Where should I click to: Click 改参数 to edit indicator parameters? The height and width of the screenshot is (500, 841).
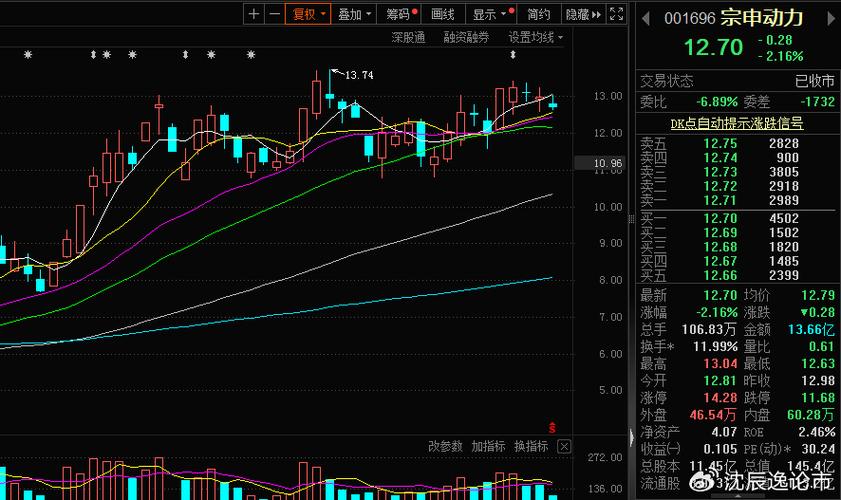(445, 446)
